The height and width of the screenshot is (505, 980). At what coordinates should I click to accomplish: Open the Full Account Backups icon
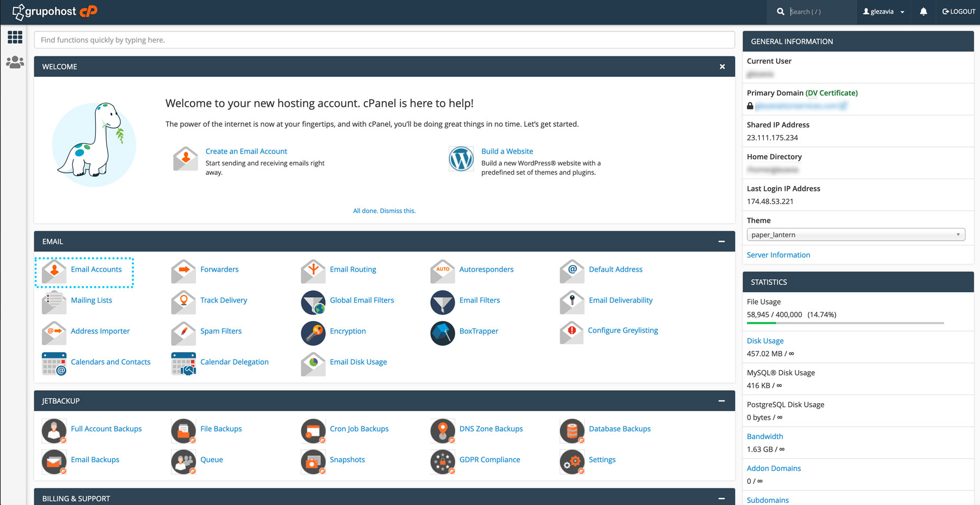coord(54,430)
